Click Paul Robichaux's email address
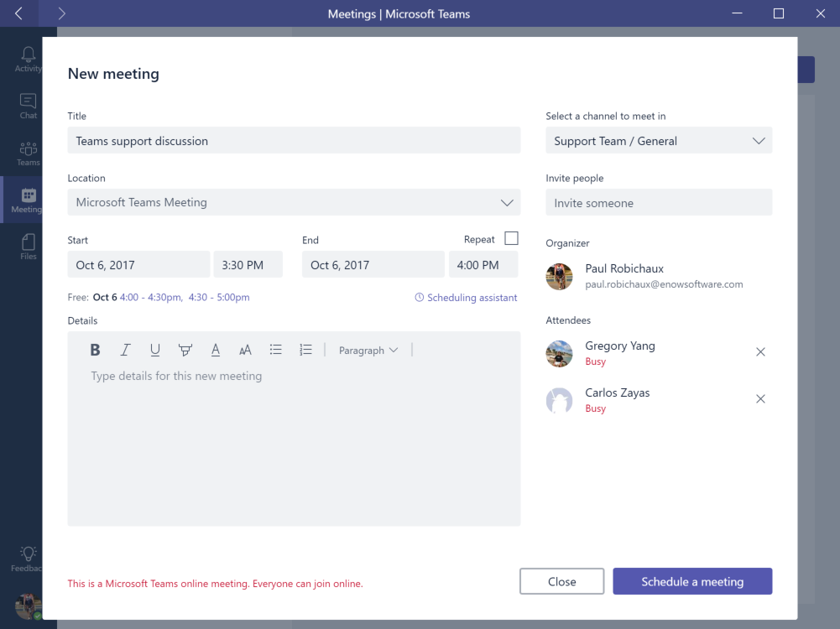840x629 pixels. tap(664, 284)
